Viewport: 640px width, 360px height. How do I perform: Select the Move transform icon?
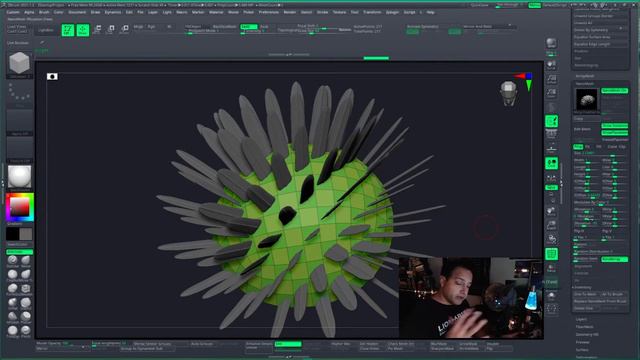97,29
